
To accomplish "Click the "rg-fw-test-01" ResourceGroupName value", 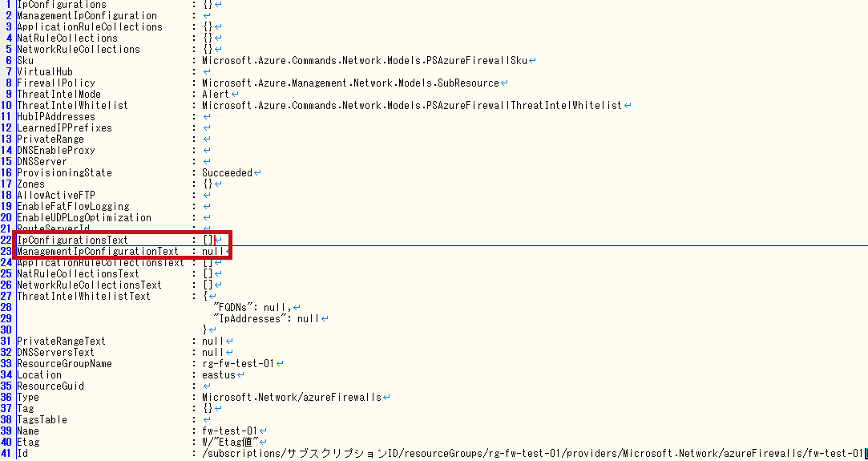I will (238, 364).
